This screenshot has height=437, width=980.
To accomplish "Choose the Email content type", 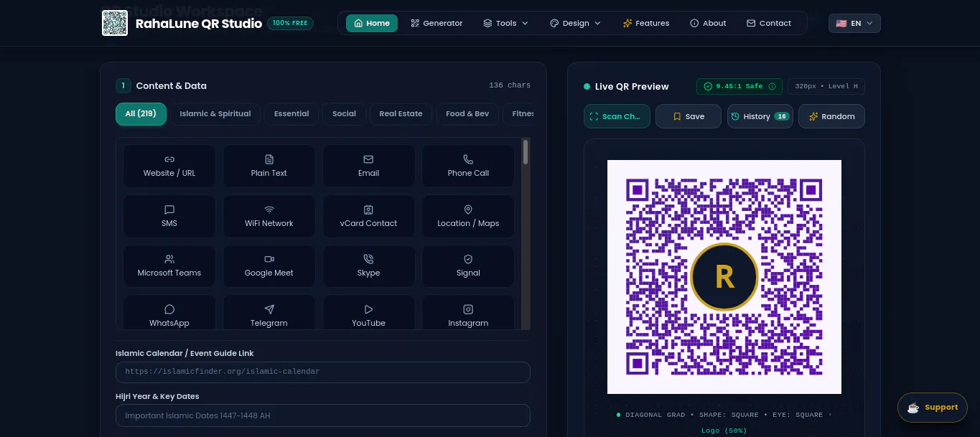I will [x=368, y=166].
